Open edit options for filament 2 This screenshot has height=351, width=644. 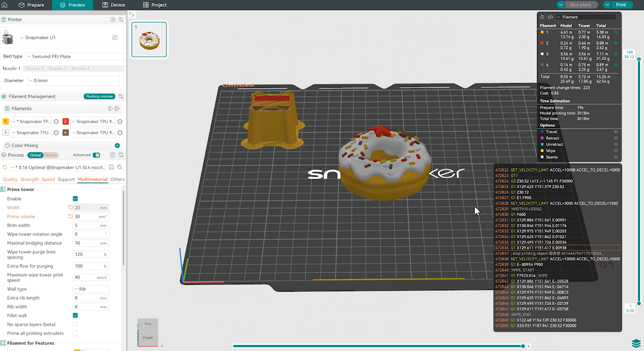[x=120, y=122]
